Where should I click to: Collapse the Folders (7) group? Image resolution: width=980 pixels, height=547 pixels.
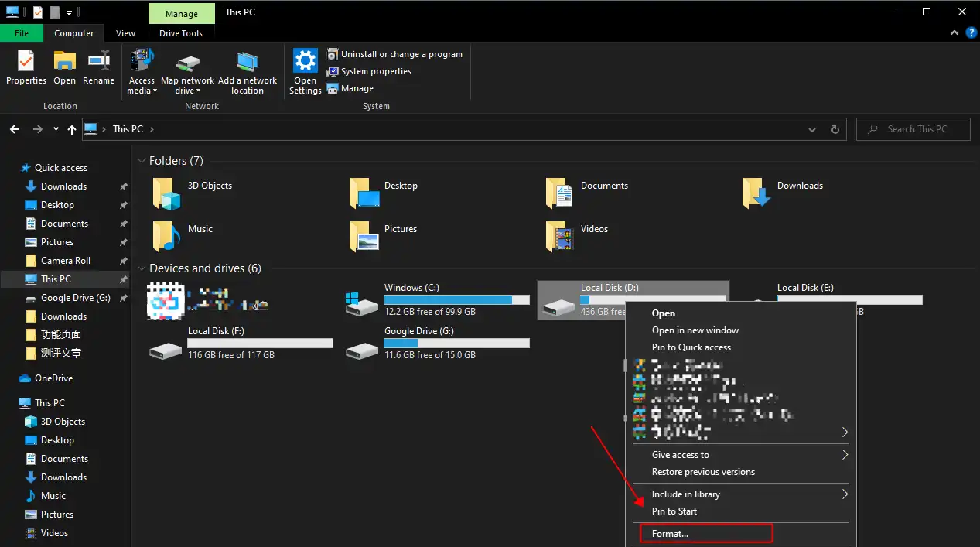pos(142,161)
